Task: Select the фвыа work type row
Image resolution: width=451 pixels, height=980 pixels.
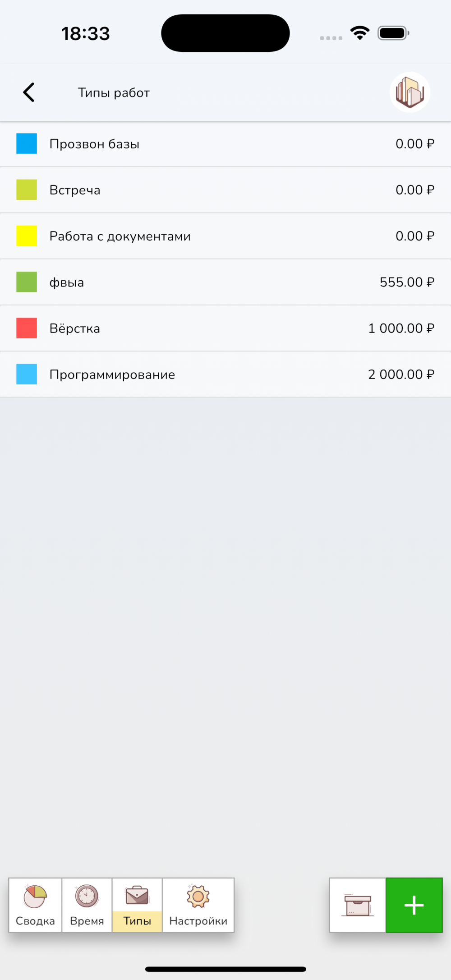Action: coord(67,282)
